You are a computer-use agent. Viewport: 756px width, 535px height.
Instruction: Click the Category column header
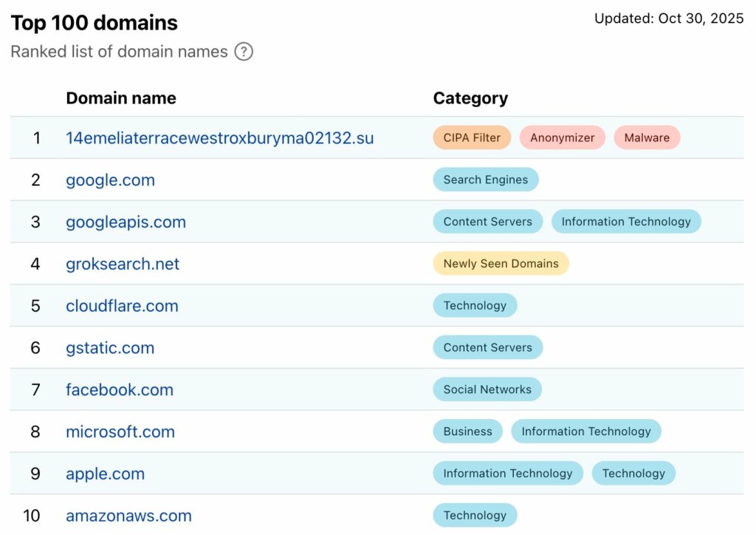[x=470, y=98]
